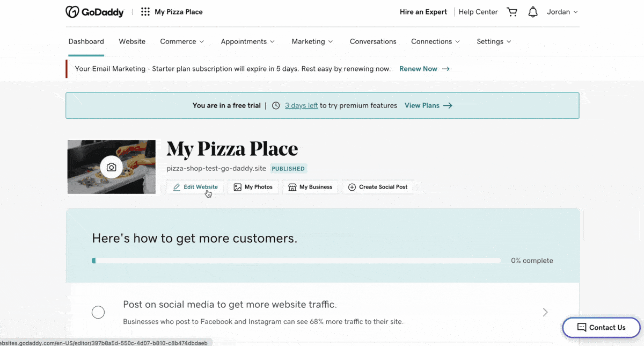Expand the Commerce dropdown menu

coord(182,41)
